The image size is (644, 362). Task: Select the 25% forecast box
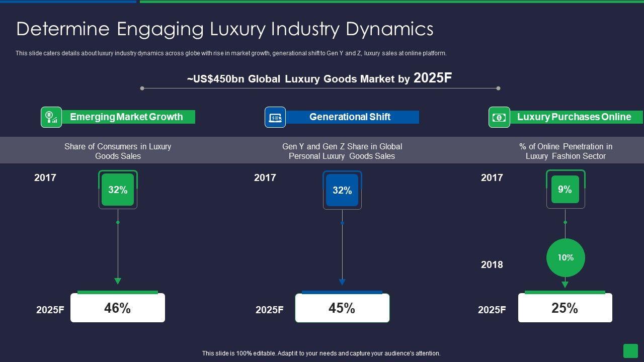[565, 308]
